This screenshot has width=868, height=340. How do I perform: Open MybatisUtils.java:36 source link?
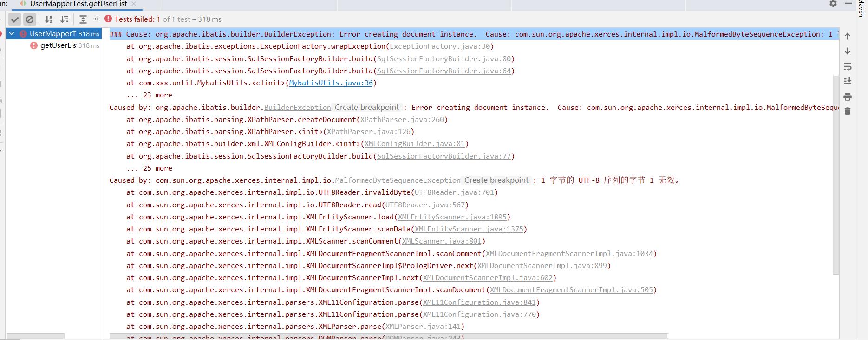click(331, 83)
